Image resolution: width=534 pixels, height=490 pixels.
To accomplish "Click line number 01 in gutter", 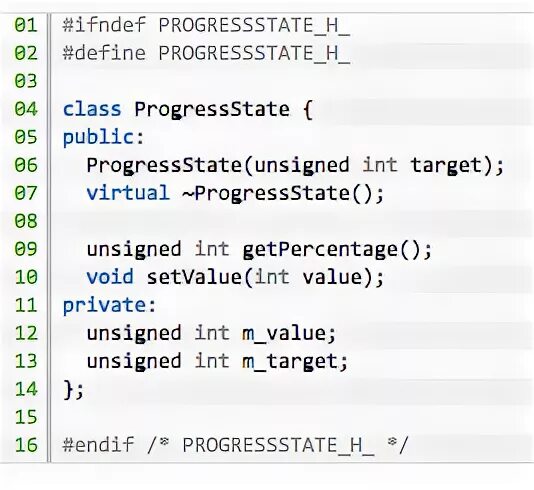I will tap(26, 25).
